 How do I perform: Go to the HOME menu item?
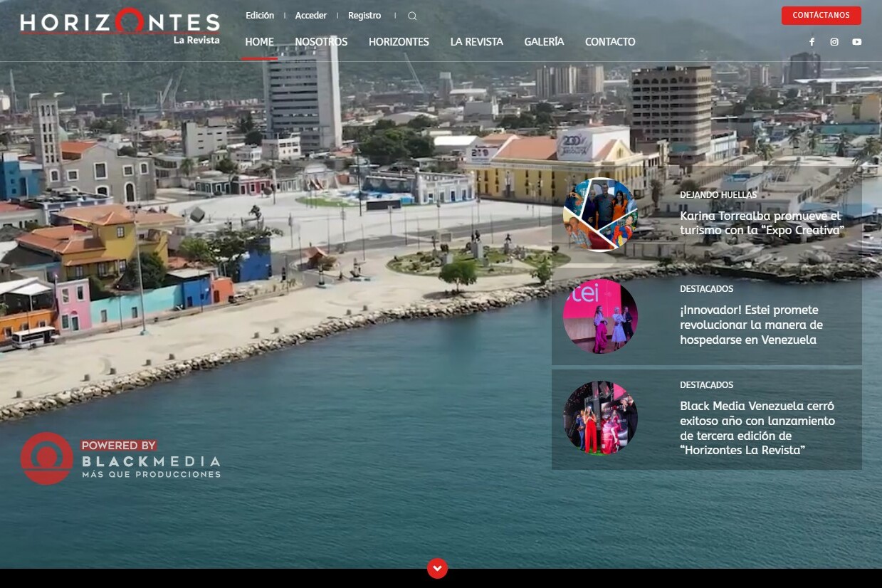click(259, 42)
